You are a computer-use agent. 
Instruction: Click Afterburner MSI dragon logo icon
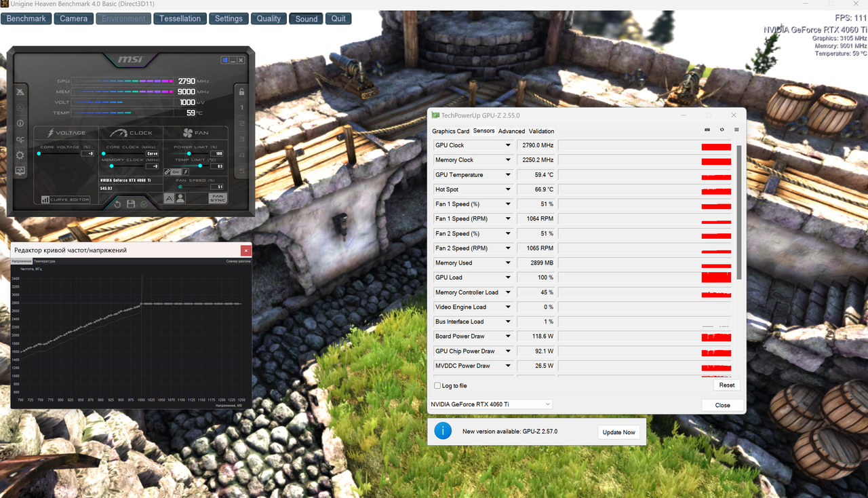click(x=20, y=92)
